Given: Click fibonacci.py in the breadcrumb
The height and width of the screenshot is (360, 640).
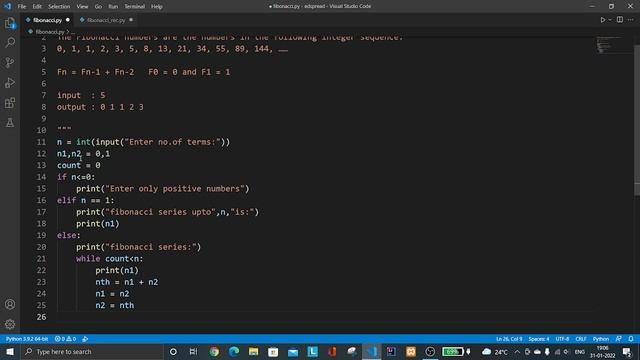Looking at the screenshot, I should (49, 31).
